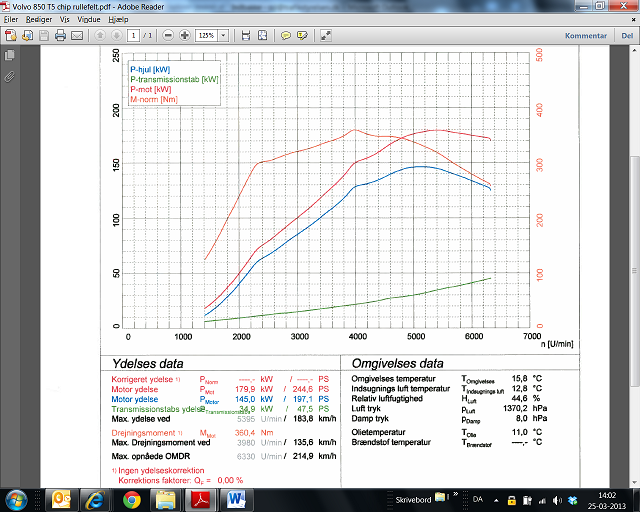Click the Dropbox tray icon
The image size is (640, 512).
coord(573,500)
